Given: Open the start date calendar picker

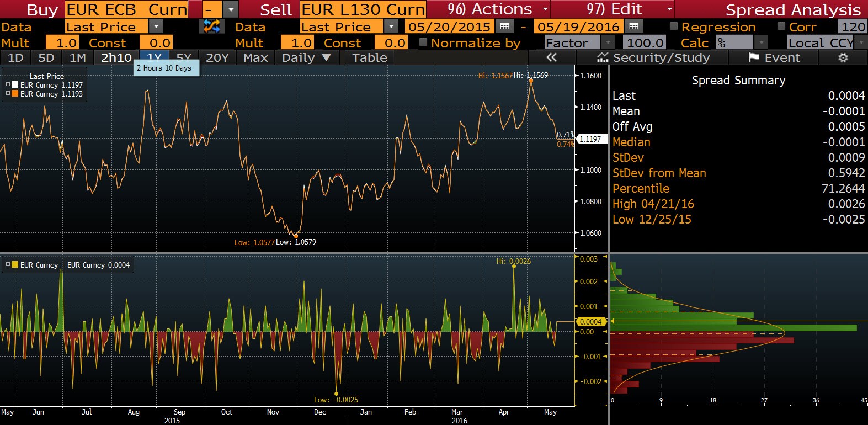Looking at the screenshot, I should coord(504,26).
